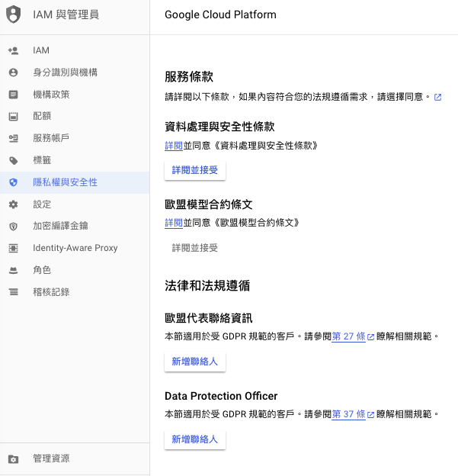The image size is (458, 476).
Task: Click the Data Protection Officer heading
Action: (221, 396)
